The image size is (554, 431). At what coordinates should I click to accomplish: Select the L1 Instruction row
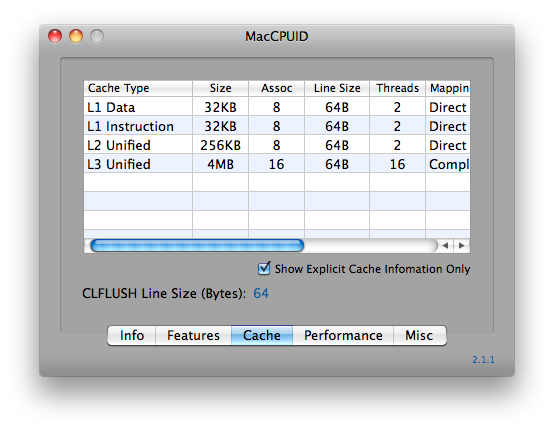pos(277,126)
